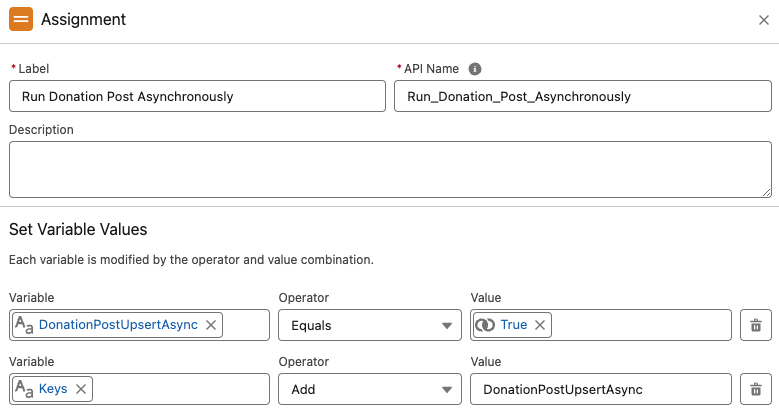Click the True value pill
Screen dimensions: 779x414
tap(513, 325)
